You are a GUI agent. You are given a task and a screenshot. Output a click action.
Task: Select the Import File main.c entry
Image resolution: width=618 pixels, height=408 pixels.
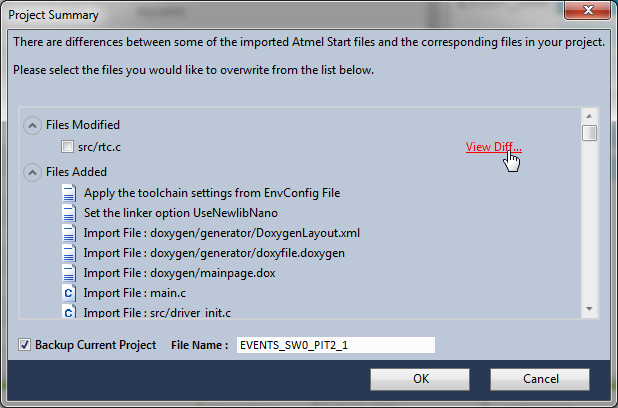[134, 293]
